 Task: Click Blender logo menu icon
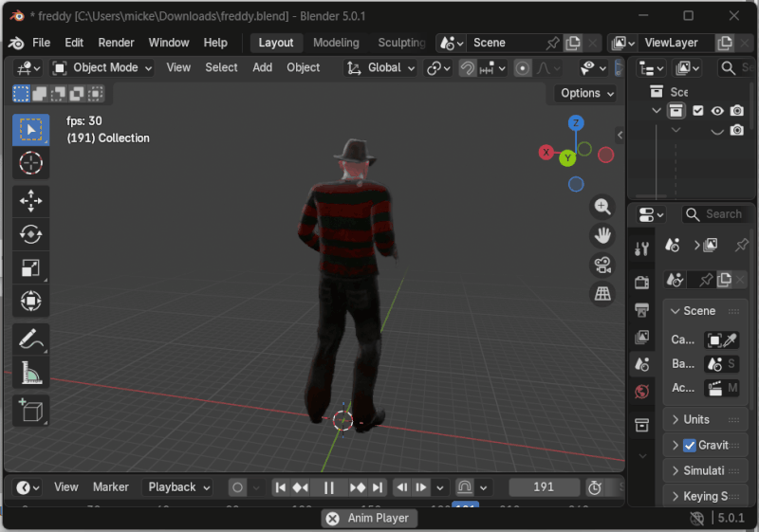coord(16,43)
